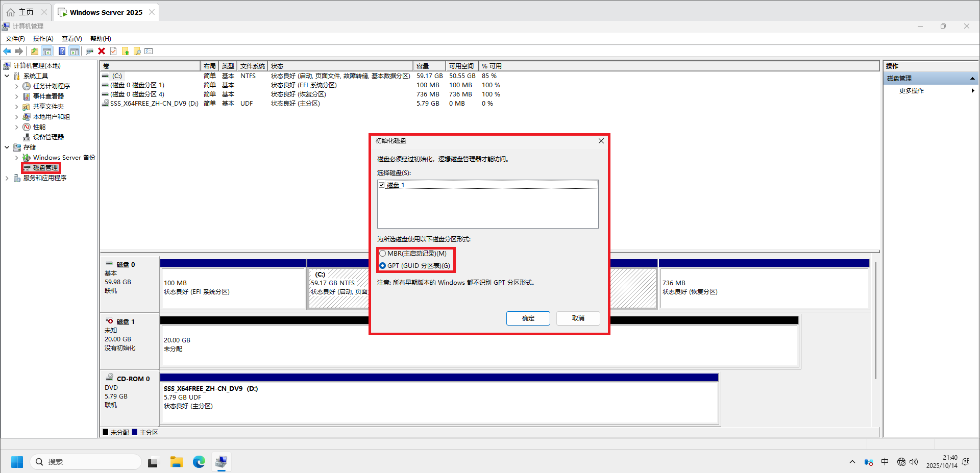Click the black 未分配 legend swatch
Viewport: 980px width, 473px height.
pos(106,432)
